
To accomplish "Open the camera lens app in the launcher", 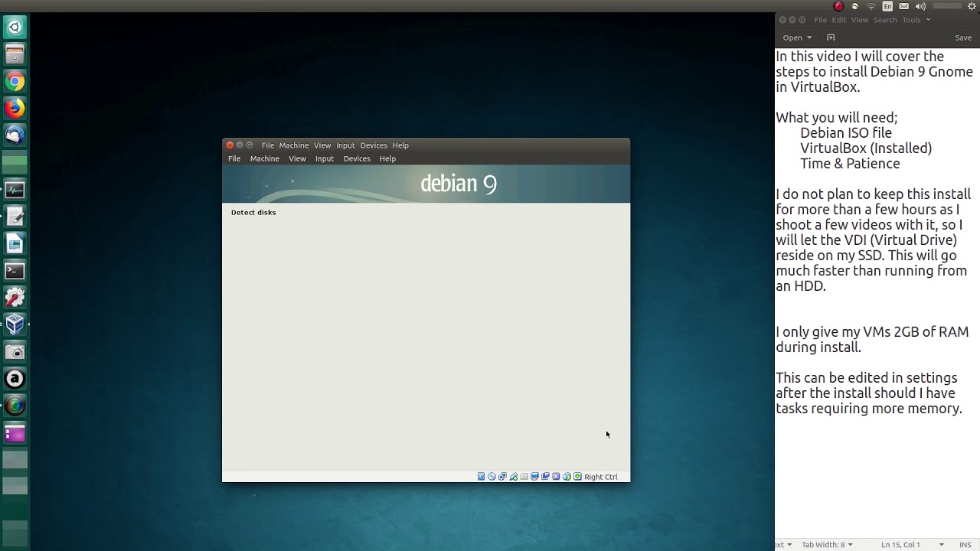I will (15, 406).
